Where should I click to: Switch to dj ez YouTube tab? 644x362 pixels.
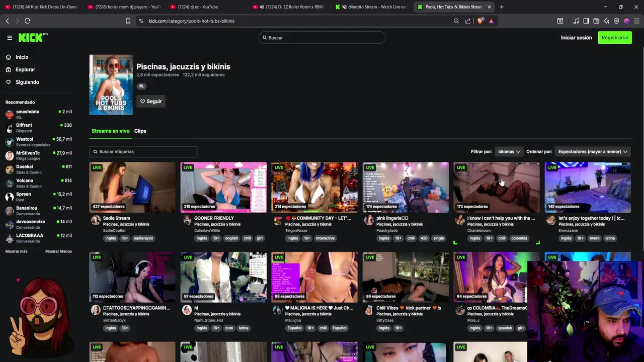206,7
